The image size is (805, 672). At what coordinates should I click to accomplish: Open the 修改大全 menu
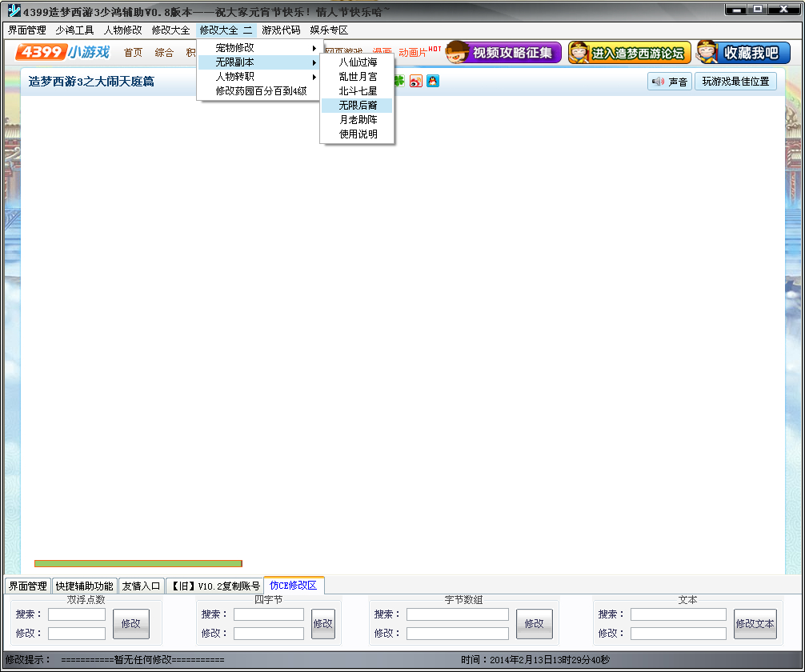[171, 30]
